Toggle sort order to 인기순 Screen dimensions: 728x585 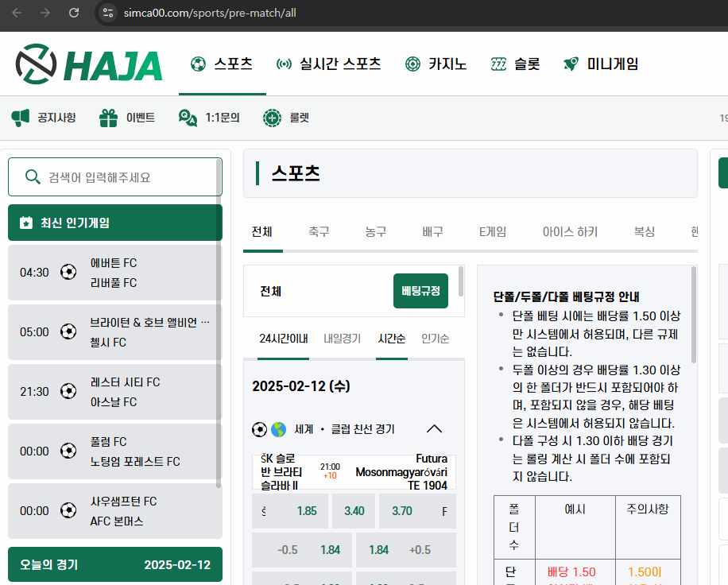435,339
